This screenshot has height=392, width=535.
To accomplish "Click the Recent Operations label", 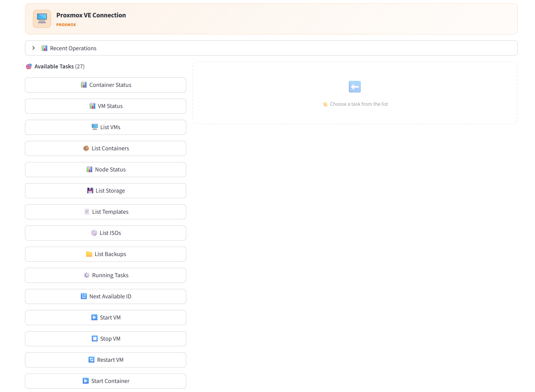I will (73, 48).
